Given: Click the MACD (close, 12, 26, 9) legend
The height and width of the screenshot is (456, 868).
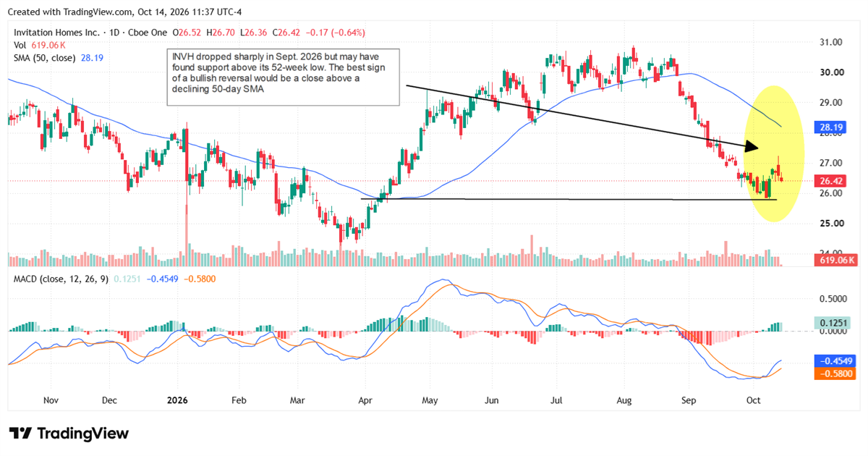Looking at the screenshot, I should (x=61, y=279).
